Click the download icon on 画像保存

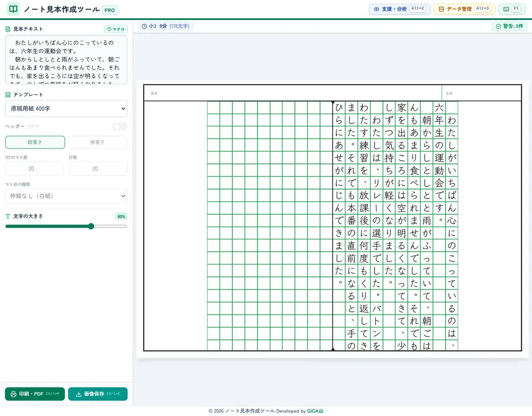pos(79,394)
